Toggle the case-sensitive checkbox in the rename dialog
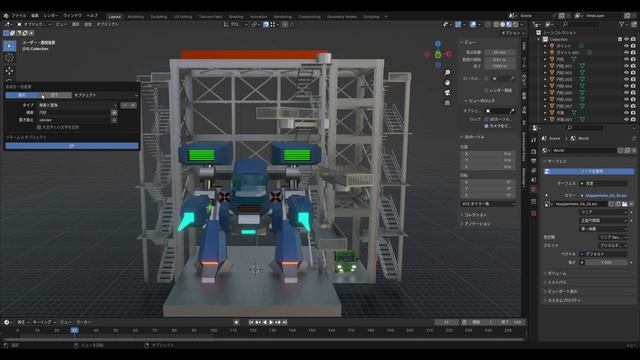This screenshot has height=360, width=640. pos(39,127)
